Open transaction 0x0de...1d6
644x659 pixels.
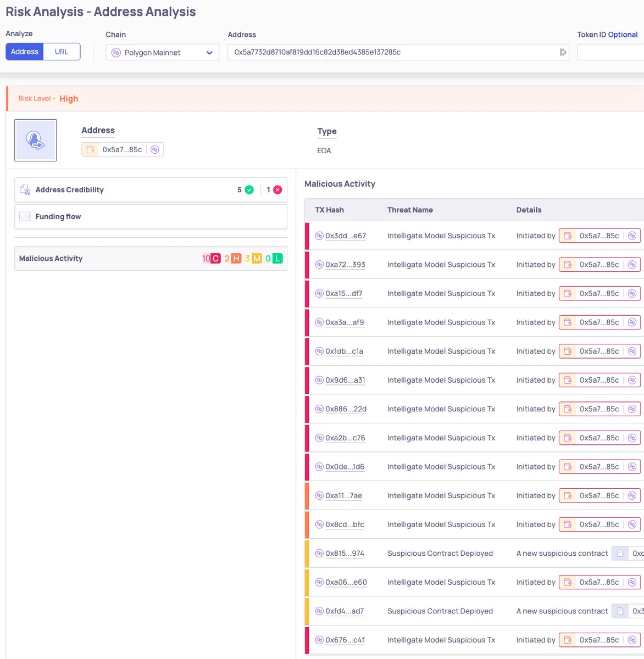click(x=345, y=467)
